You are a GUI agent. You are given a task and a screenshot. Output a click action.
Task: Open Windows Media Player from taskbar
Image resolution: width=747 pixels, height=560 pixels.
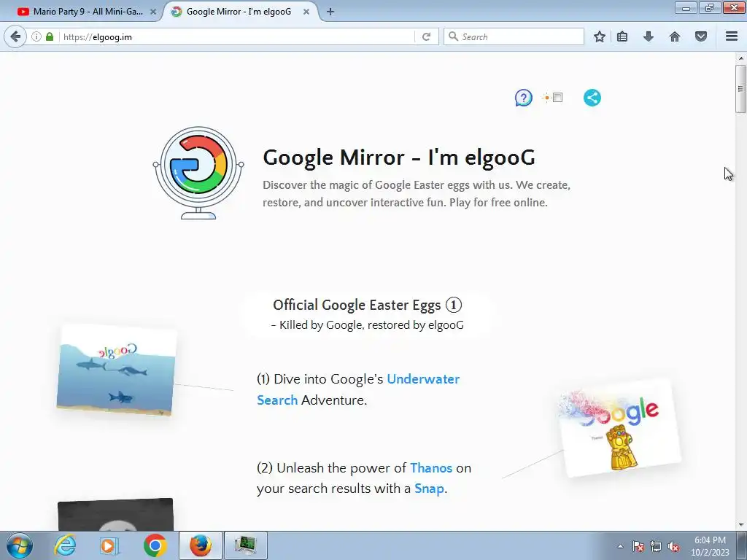[109, 545]
